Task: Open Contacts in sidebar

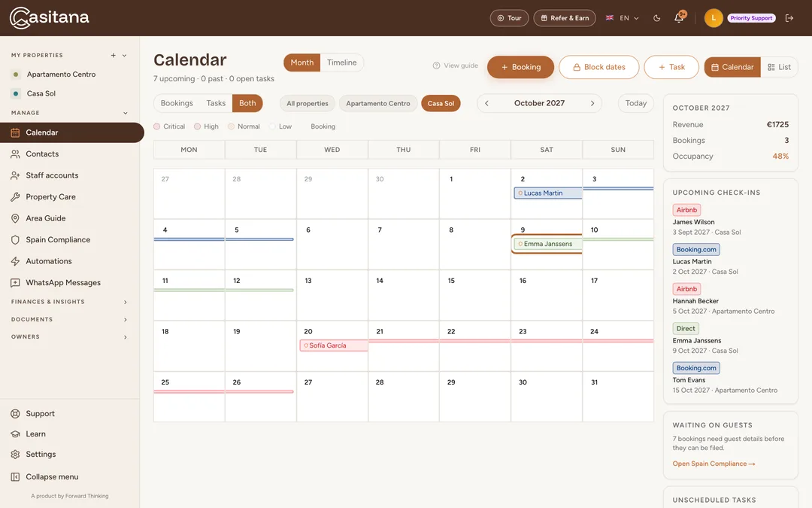Action: [x=72, y=154]
